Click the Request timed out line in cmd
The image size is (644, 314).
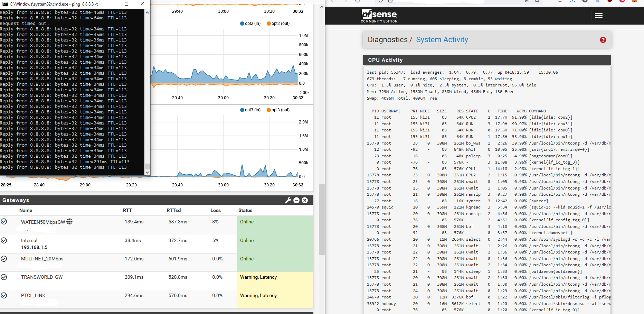24,24
